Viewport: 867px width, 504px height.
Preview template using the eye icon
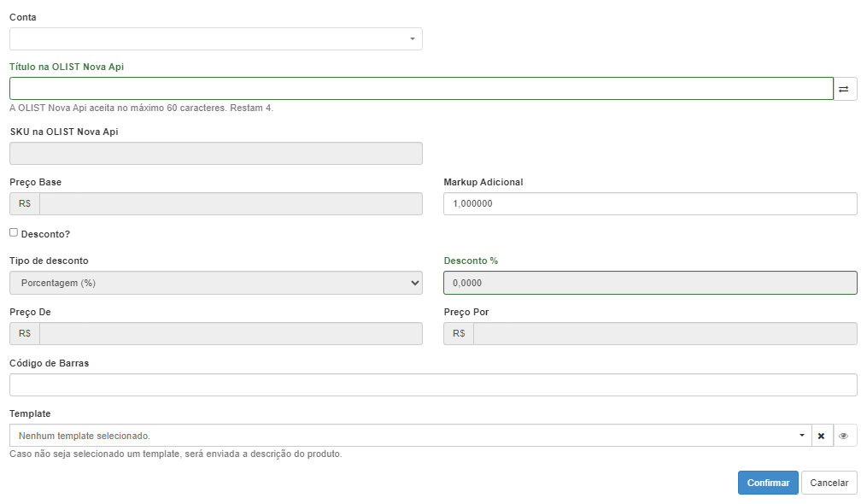(844, 436)
